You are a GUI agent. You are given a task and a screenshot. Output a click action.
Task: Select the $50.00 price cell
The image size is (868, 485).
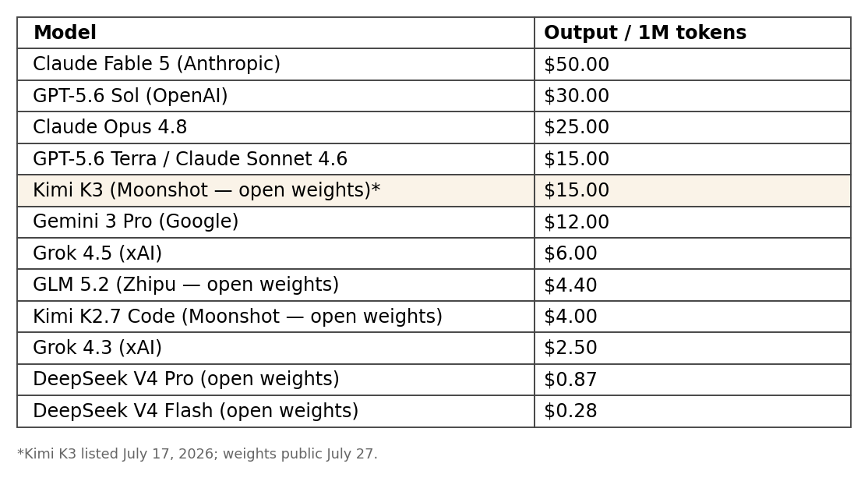[x=693, y=64]
